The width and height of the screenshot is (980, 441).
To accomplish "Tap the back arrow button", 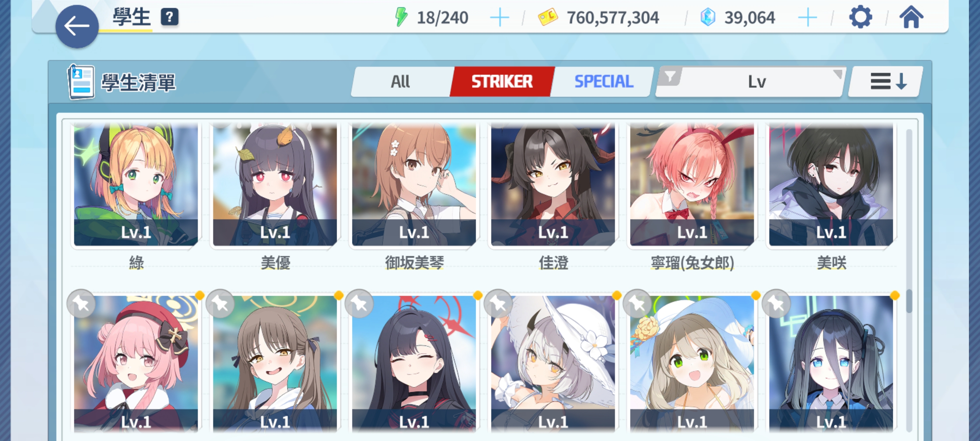I will click(77, 26).
